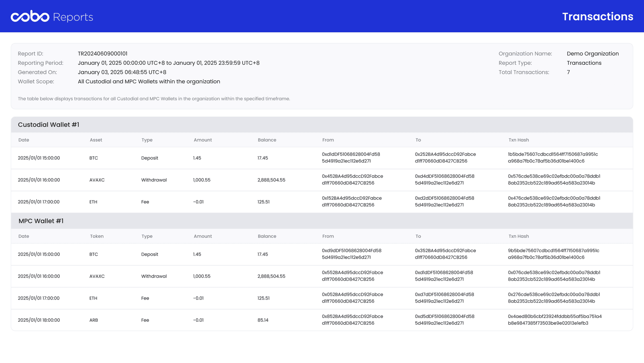The width and height of the screenshot is (644, 363).
Task: Click the Transactions page title
Action: tap(597, 16)
